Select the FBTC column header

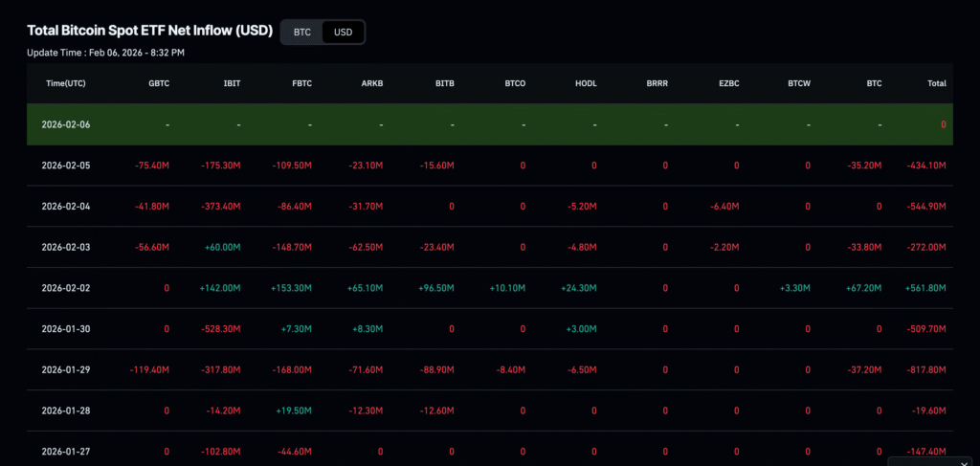point(301,83)
